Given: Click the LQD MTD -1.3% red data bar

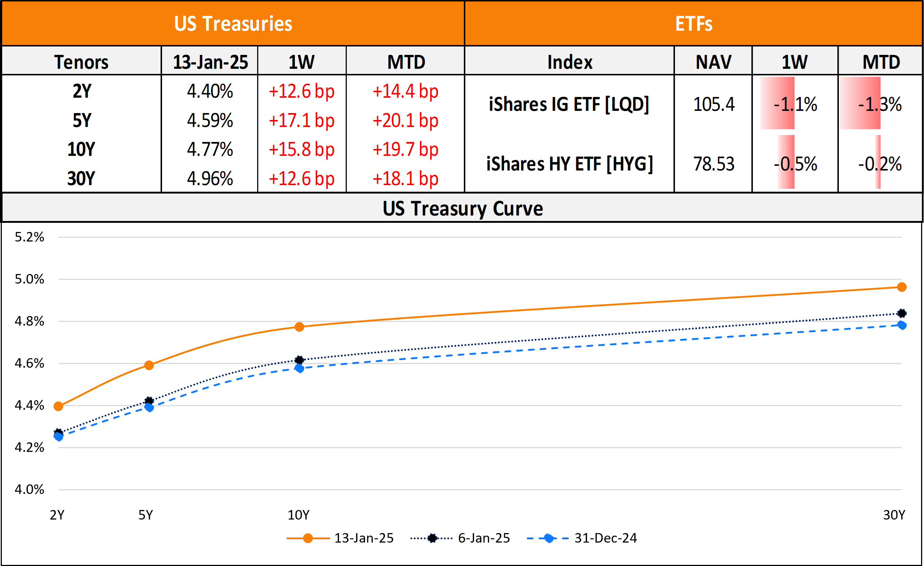Looking at the screenshot, I should click(860, 104).
